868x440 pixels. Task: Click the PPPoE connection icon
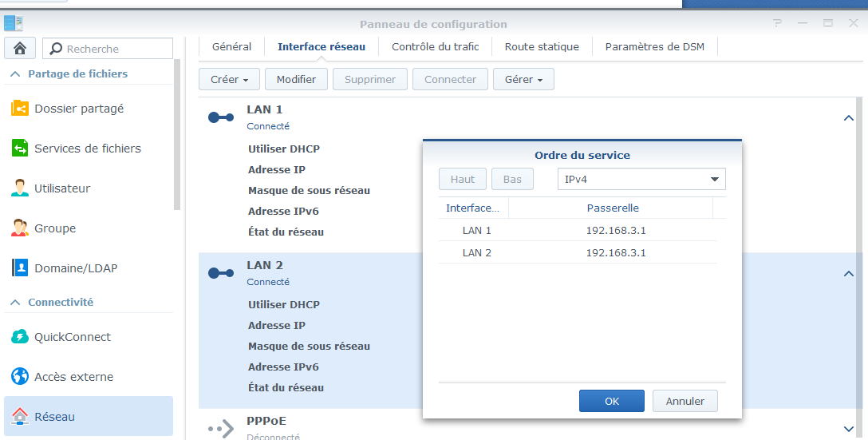click(221, 429)
